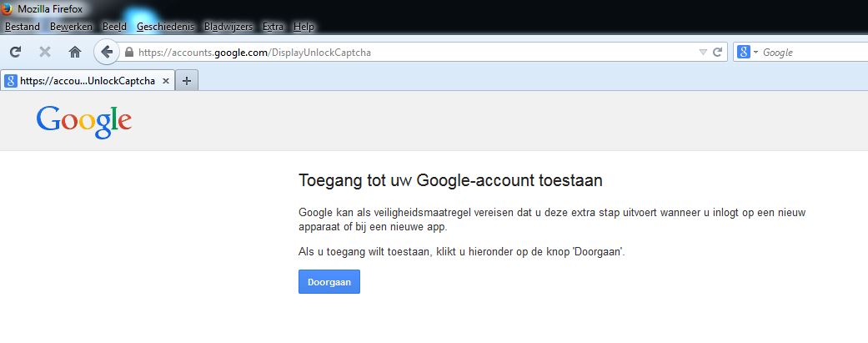This screenshot has height=343, width=868.
Task: Open the Bladwijzers menu
Action: click(x=228, y=27)
